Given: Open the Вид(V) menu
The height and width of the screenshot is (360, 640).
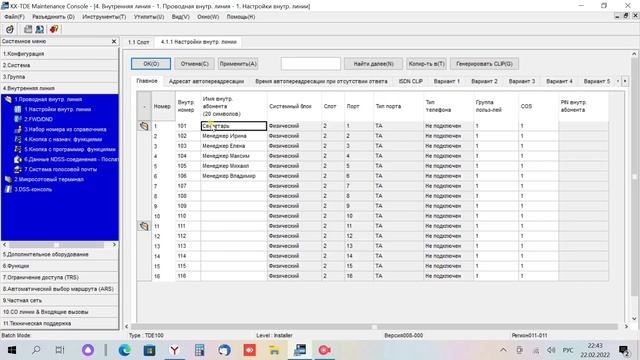Looking at the screenshot, I should point(180,17).
